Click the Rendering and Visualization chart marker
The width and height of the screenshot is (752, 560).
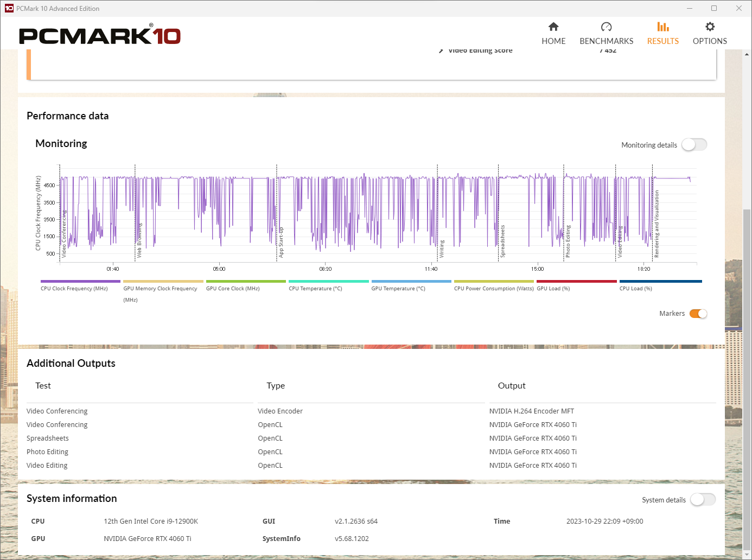click(x=657, y=224)
